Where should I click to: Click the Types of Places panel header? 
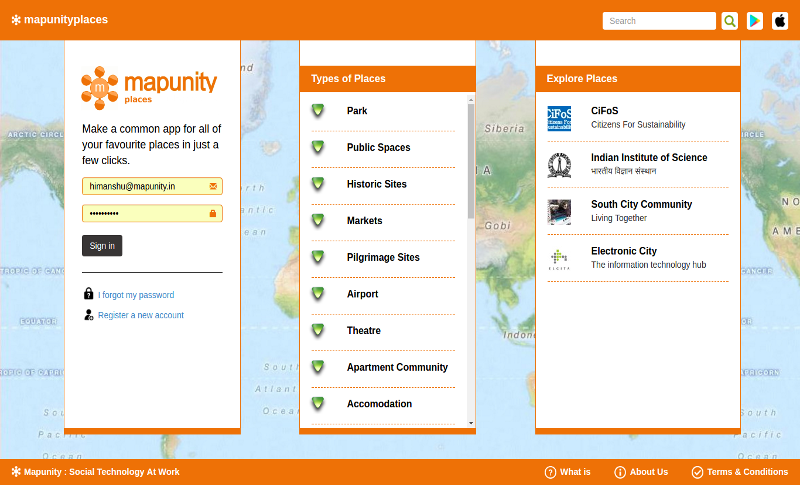[x=387, y=79]
